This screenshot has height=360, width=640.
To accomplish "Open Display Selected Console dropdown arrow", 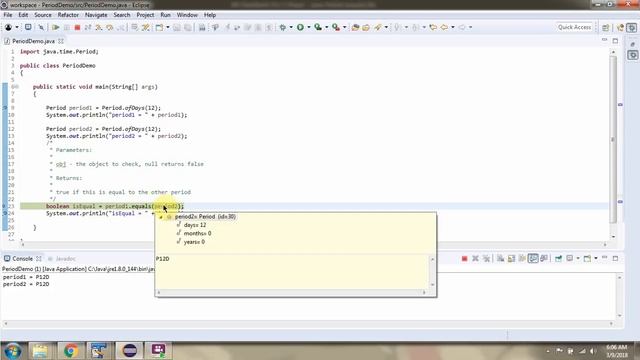I will [x=578, y=258].
